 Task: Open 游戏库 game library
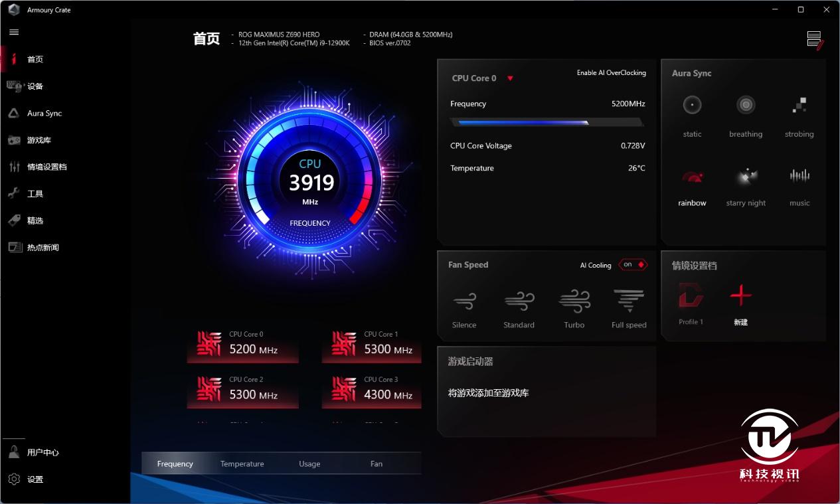[39, 140]
